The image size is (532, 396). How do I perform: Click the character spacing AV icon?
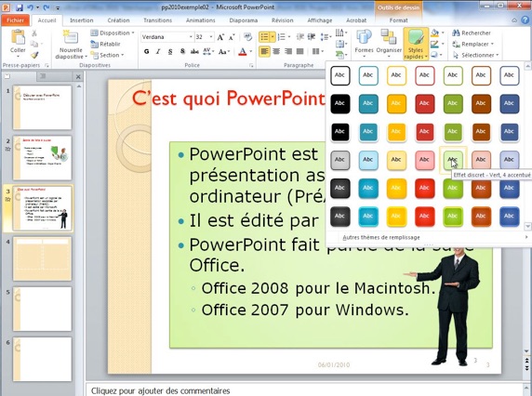click(x=206, y=51)
